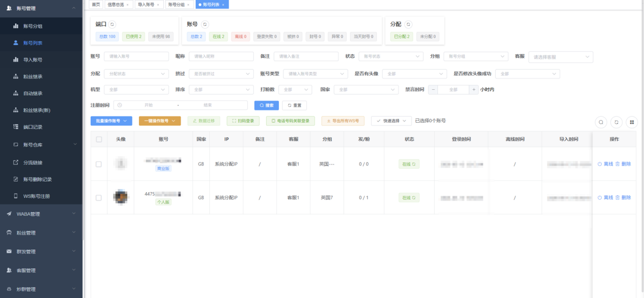Switch to the 首页 tab
The image size is (644, 298).
(x=96, y=5)
